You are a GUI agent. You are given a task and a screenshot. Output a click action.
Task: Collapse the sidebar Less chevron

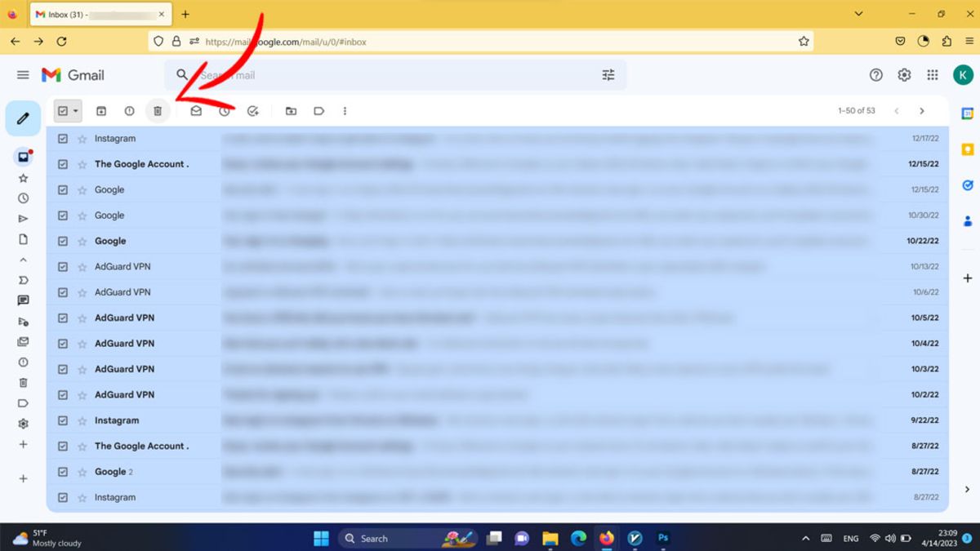tap(23, 260)
